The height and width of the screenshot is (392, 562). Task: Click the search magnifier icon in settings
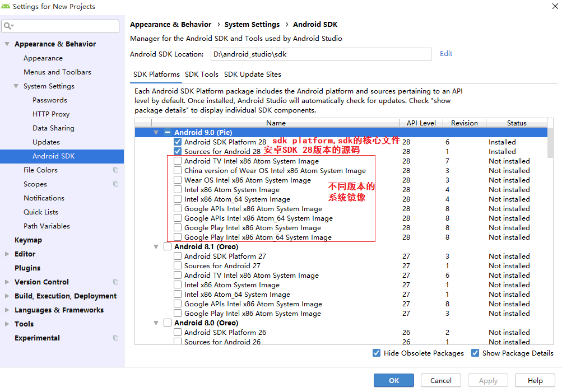7,26
